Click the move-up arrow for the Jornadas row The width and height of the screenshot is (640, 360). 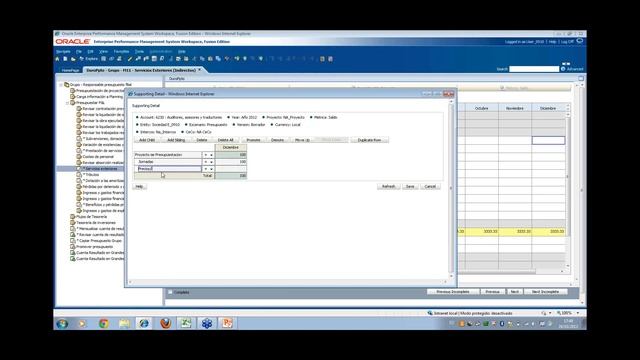[206, 162]
